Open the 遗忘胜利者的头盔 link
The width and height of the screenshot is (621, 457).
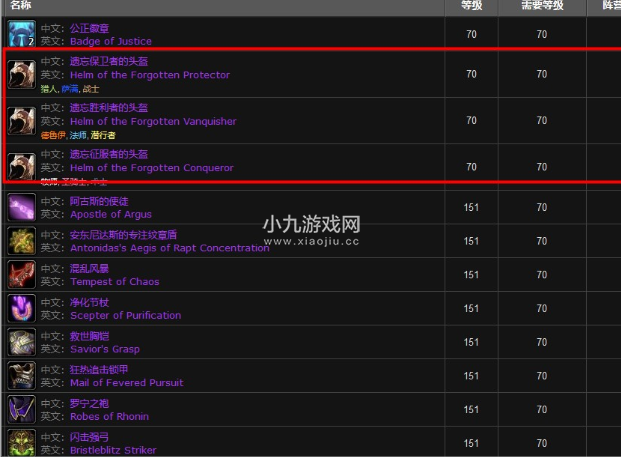pos(109,108)
